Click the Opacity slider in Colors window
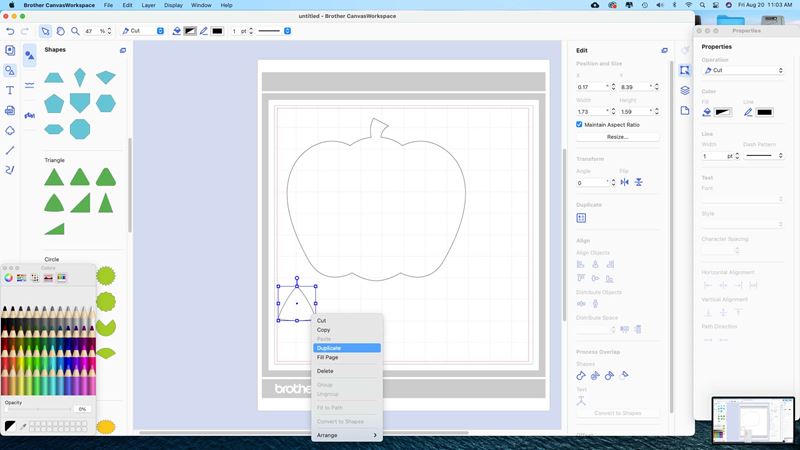 click(40, 409)
